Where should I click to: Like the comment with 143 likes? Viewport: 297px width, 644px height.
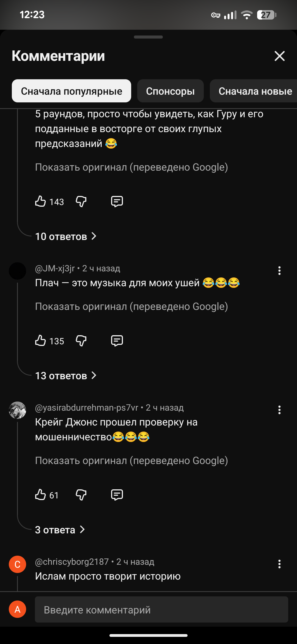click(40, 201)
